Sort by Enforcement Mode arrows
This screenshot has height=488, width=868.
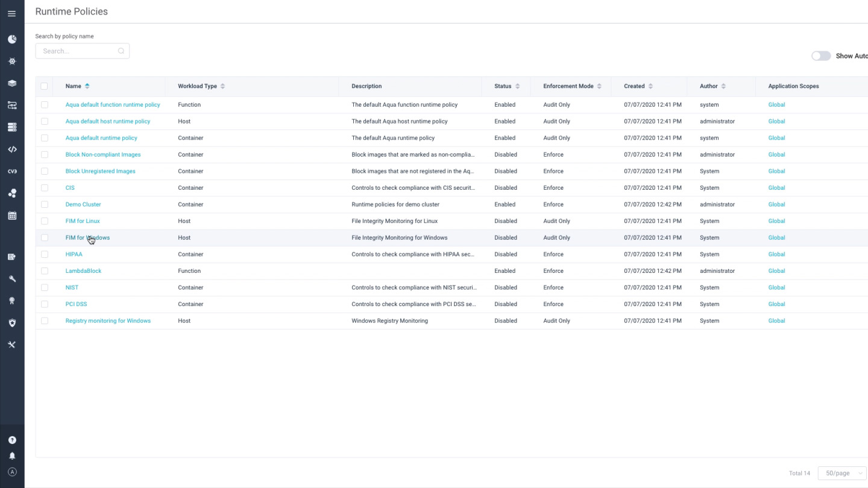(x=599, y=86)
